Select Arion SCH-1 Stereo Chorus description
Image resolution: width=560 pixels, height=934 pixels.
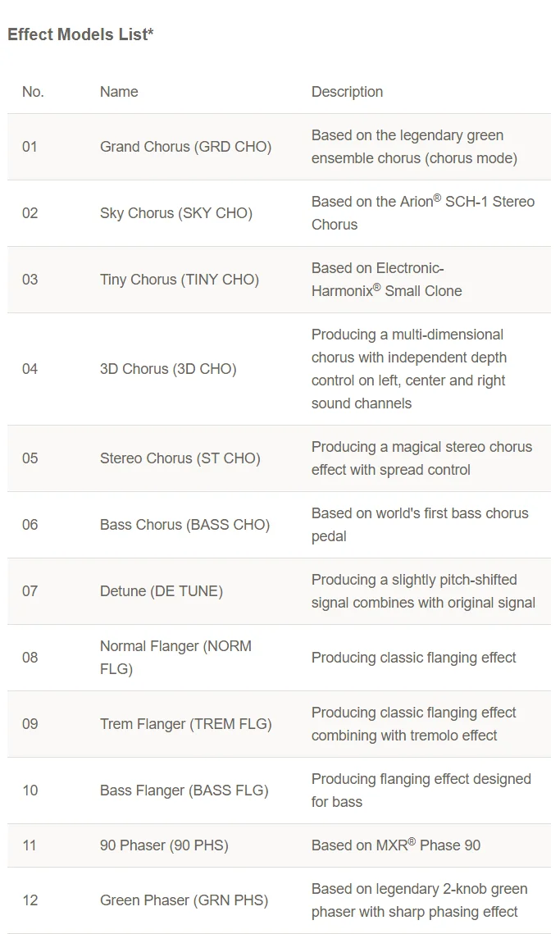(x=423, y=213)
